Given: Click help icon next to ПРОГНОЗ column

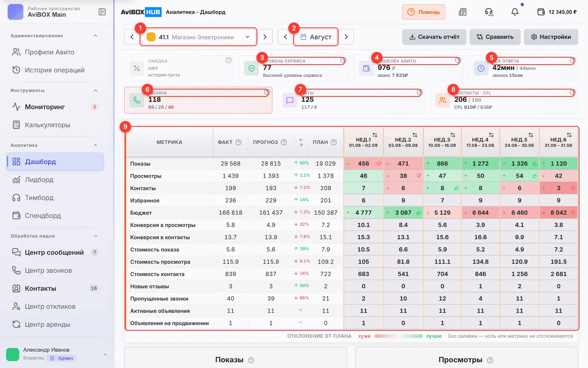Looking at the screenshot, I should (x=284, y=142).
